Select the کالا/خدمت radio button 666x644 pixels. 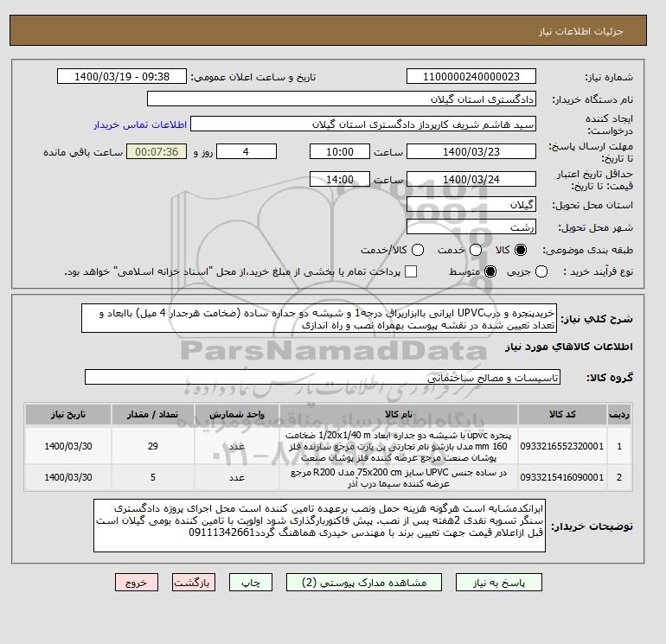tap(418, 250)
